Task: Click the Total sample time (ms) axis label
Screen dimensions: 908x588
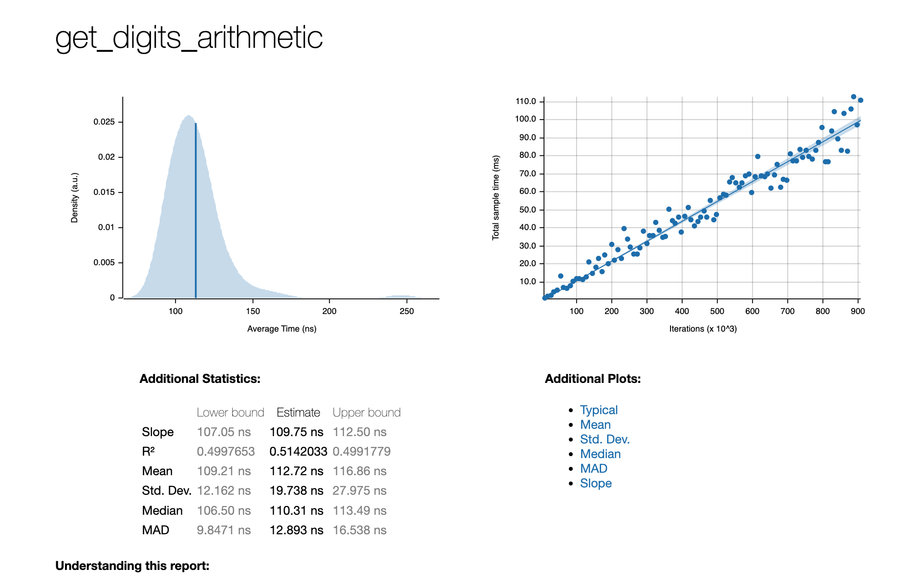Action: pyautogui.click(x=496, y=198)
